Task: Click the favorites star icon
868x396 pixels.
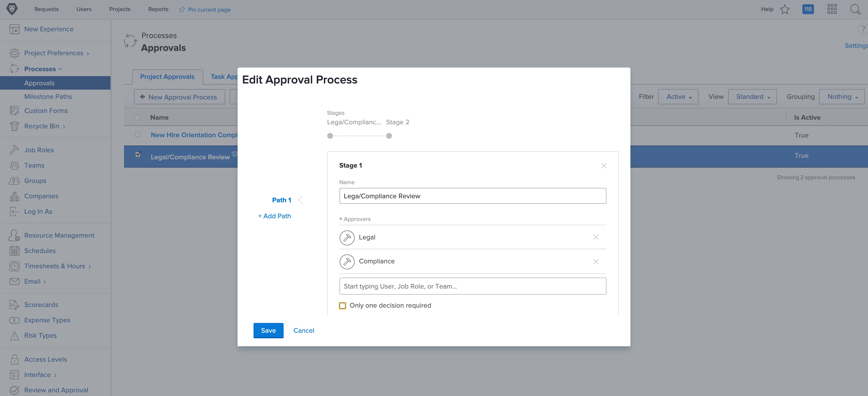Action: 785,10
